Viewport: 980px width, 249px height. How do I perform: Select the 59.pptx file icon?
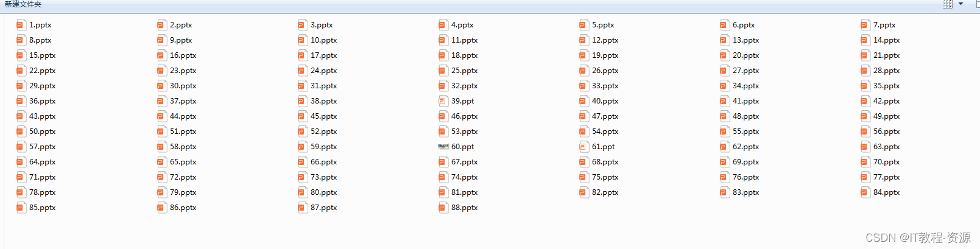point(302,147)
